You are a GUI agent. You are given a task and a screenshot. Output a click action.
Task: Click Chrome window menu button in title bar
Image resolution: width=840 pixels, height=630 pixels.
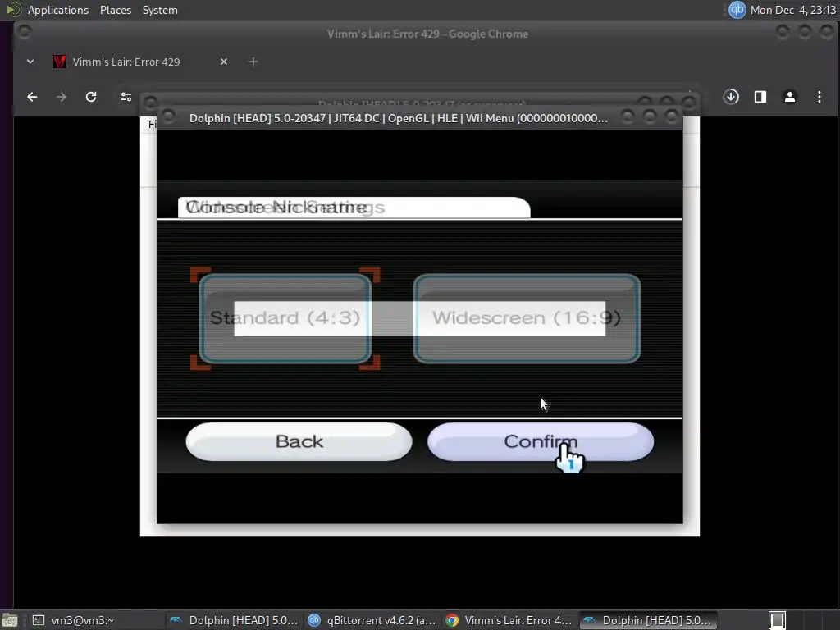click(x=24, y=32)
